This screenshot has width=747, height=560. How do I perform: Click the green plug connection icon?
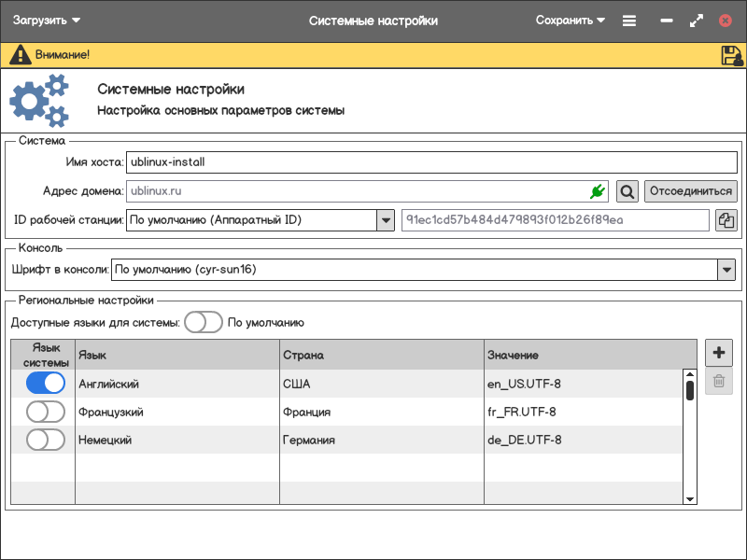coord(598,191)
